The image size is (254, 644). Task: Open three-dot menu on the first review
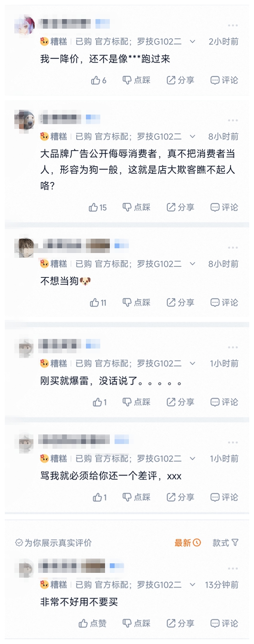point(233,25)
